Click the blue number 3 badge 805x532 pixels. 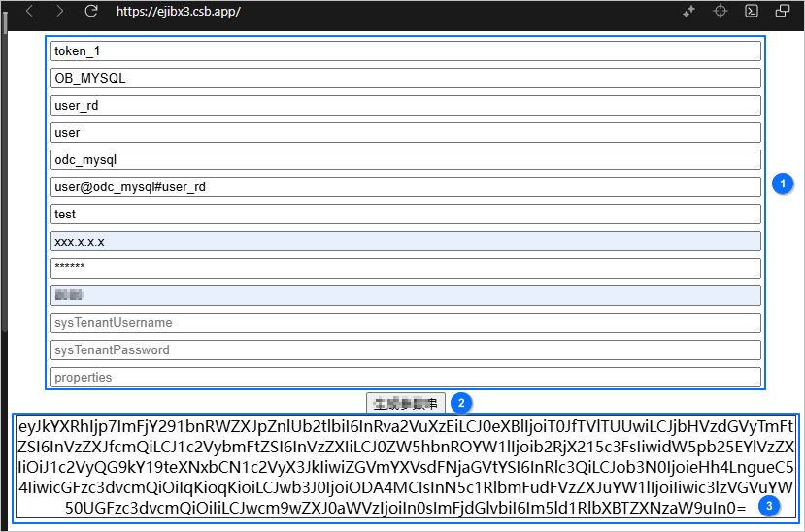coord(768,506)
